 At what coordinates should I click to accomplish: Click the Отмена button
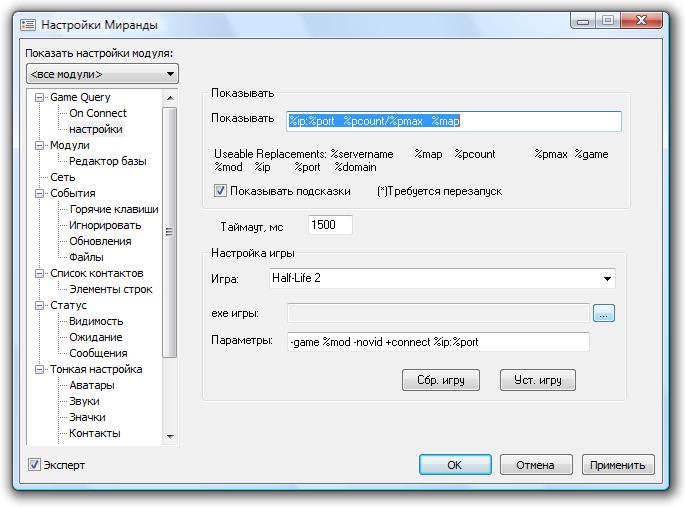coord(536,465)
